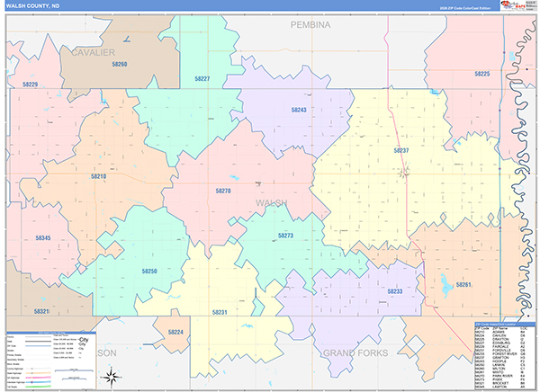Click the compass rose icon

(112, 378)
